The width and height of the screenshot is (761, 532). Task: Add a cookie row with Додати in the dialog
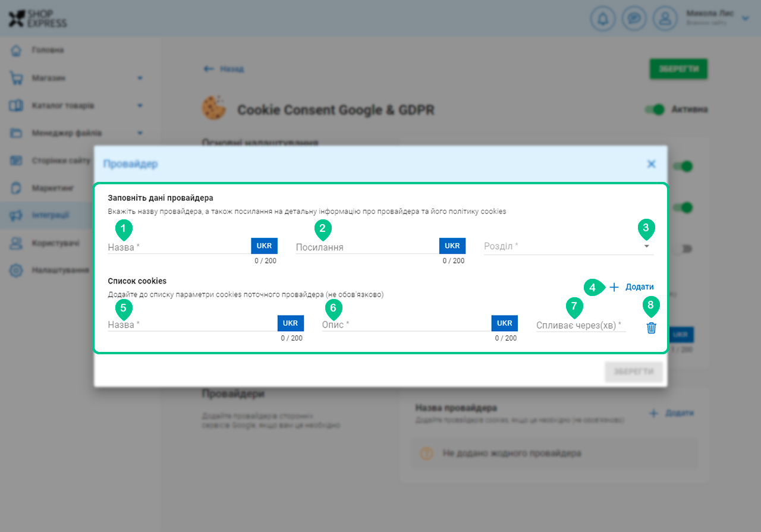[x=631, y=287]
